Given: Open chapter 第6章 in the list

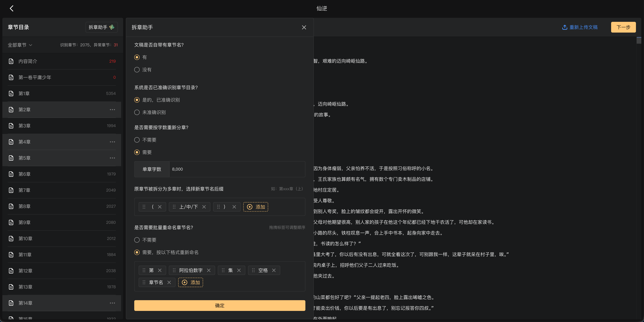Looking at the screenshot, I should pyautogui.click(x=62, y=174).
